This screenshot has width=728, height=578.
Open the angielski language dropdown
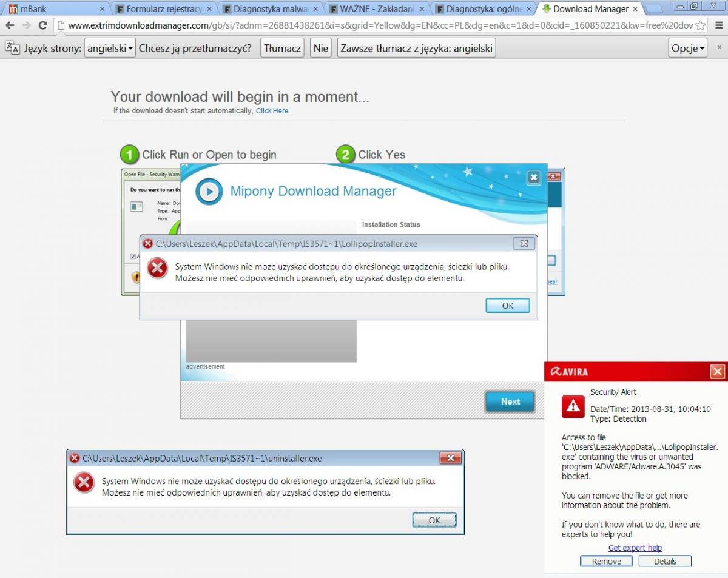(x=109, y=49)
